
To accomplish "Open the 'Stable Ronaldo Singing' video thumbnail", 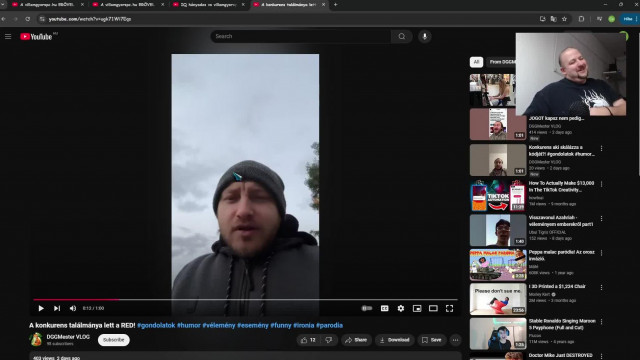I will (498, 334).
